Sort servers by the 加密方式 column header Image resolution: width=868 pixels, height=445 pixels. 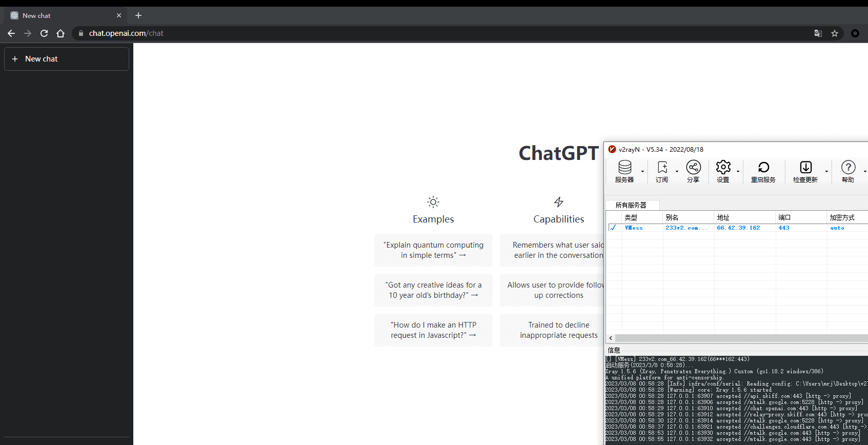tap(847, 217)
